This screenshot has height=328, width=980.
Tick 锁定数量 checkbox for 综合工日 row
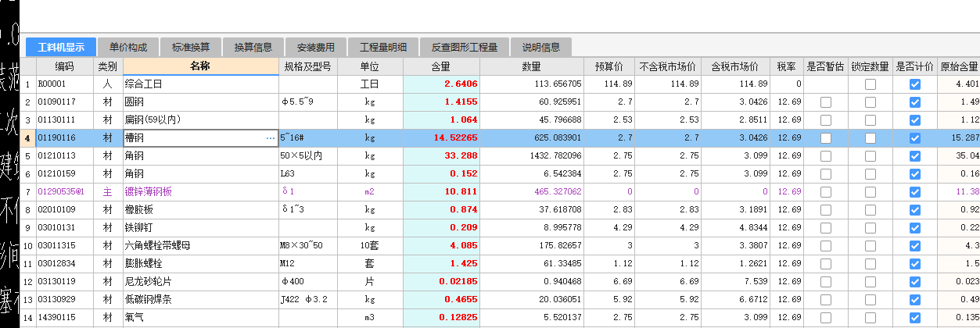(871, 84)
